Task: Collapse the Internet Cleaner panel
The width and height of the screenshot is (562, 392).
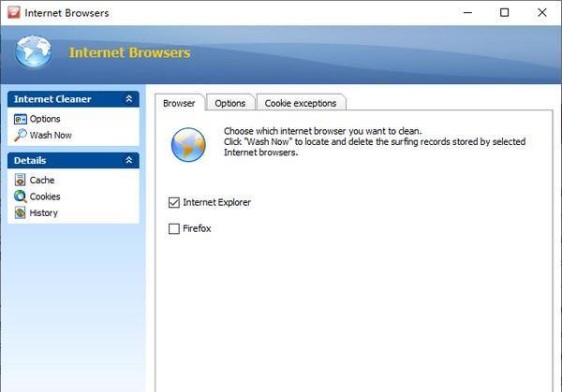Action: tap(129, 99)
